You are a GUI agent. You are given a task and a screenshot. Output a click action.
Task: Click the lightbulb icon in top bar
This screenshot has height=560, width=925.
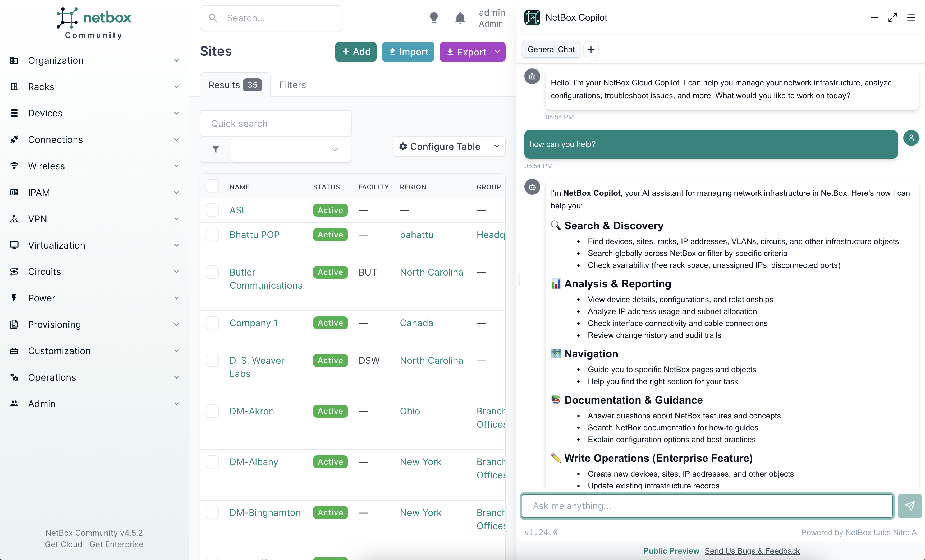click(x=434, y=18)
